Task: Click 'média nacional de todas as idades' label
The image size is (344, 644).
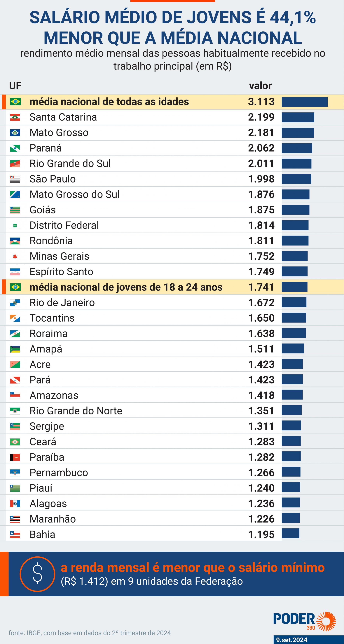Action: (109, 102)
